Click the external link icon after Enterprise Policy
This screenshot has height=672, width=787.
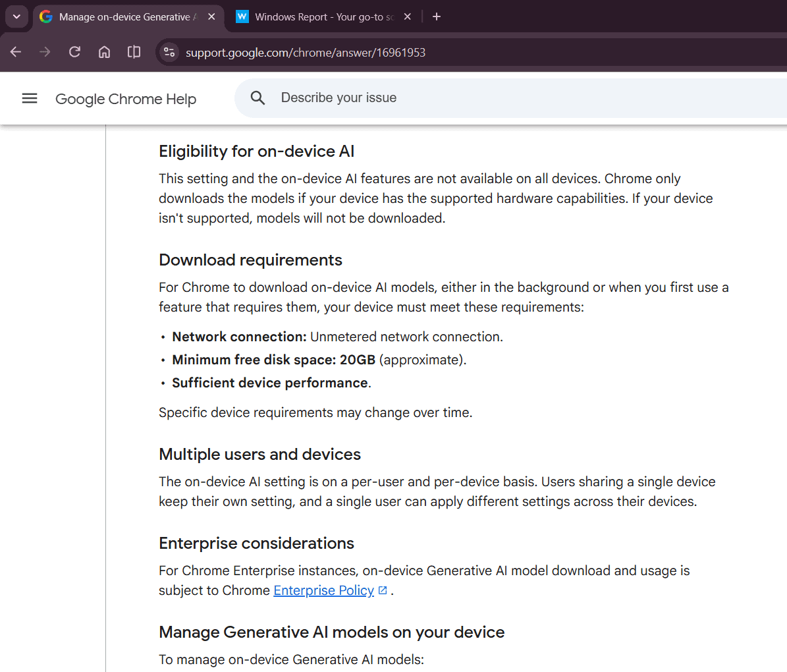[383, 590]
